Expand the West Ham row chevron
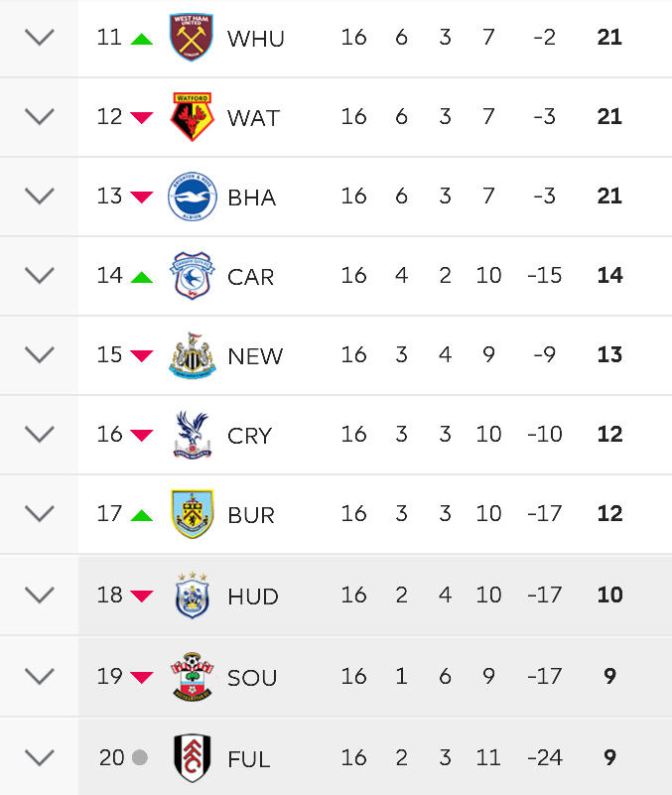 point(40,37)
